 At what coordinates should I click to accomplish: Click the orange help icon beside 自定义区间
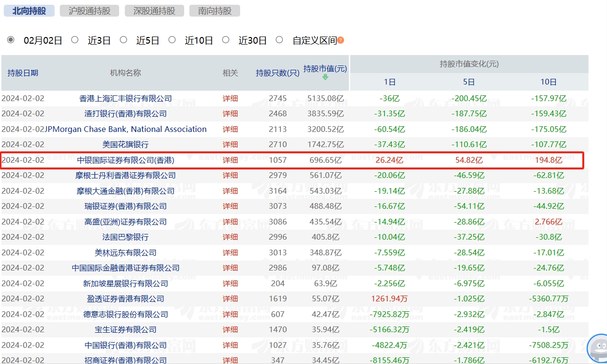point(340,40)
